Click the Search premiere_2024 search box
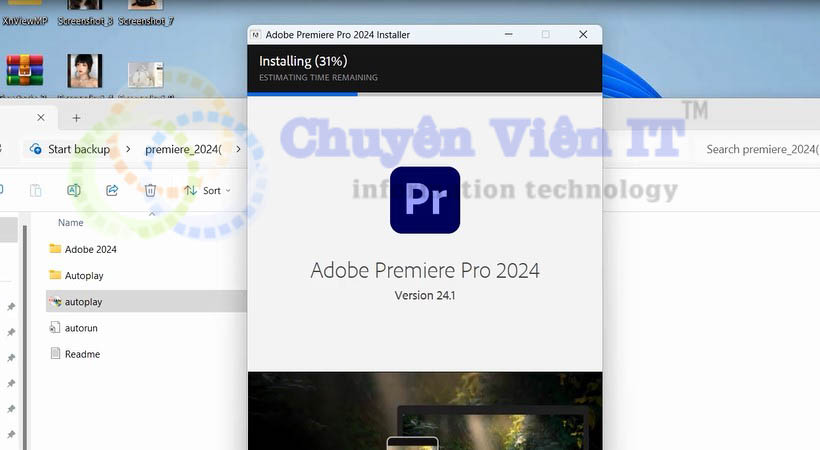Image resolution: width=820 pixels, height=450 pixels. pos(760,149)
